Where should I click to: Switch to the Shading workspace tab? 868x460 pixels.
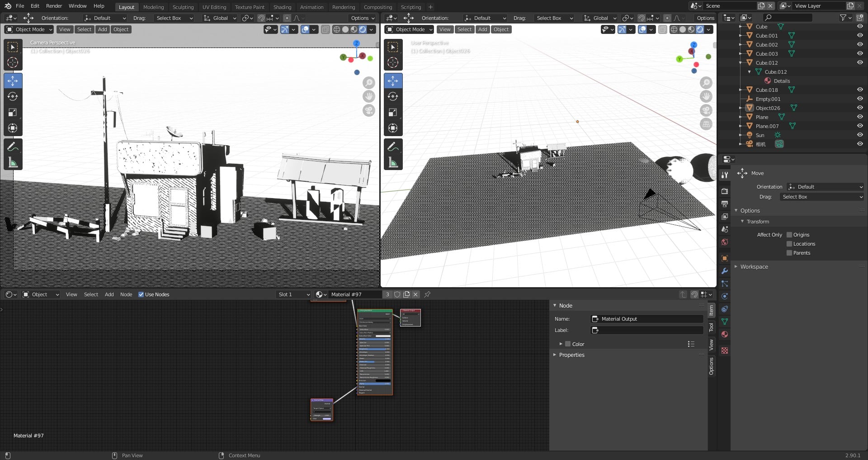pyautogui.click(x=282, y=7)
